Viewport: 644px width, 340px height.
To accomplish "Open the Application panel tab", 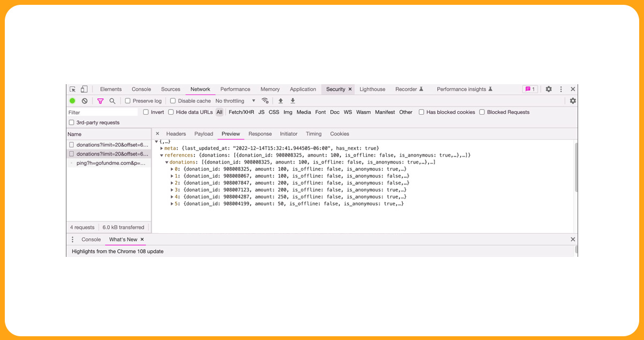I will tap(303, 89).
